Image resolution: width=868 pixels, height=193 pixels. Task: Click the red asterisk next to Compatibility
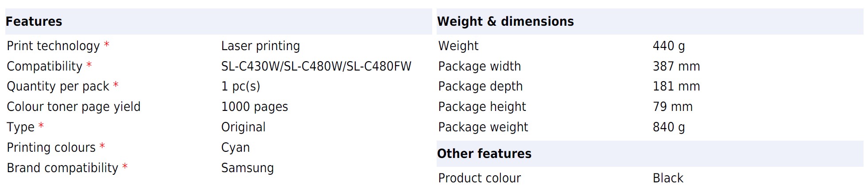(x=89, y=65)
